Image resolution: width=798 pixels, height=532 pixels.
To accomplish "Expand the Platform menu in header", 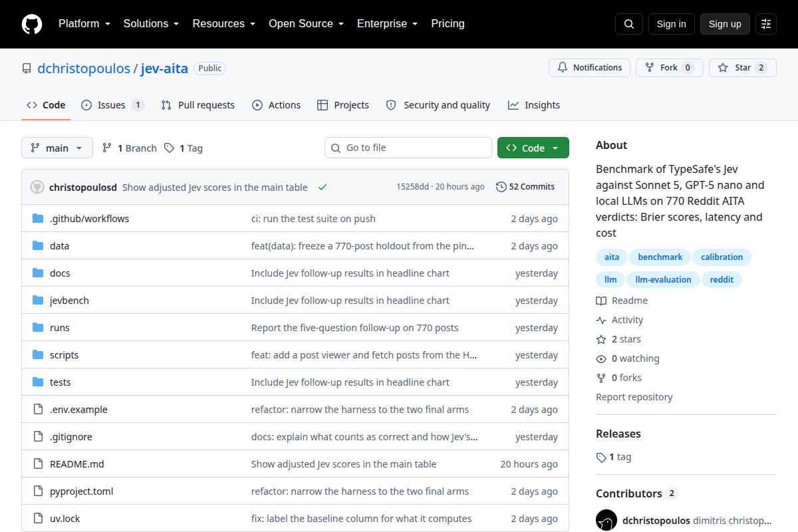I will (x=84, y=24).
